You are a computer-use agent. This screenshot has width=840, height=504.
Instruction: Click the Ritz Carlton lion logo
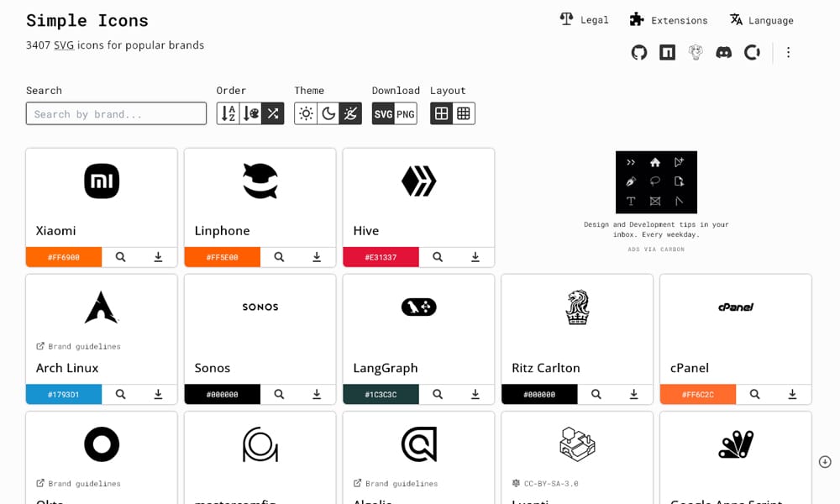click(x=578, y=307)
